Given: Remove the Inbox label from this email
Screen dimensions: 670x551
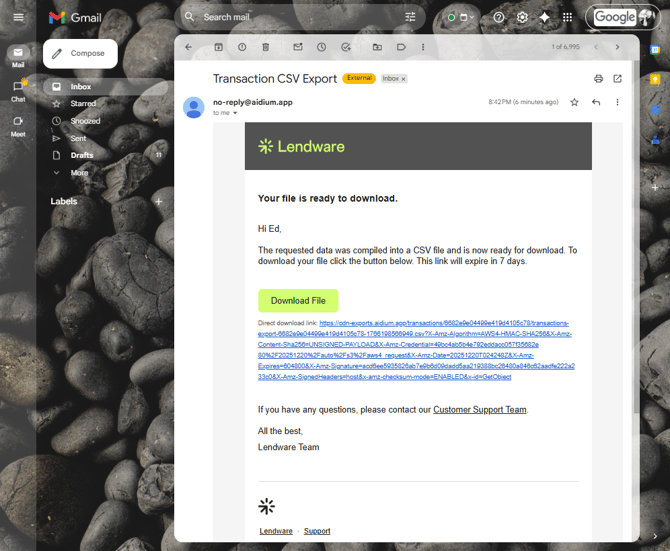Looking at the screenshot, I should [404, 78].
